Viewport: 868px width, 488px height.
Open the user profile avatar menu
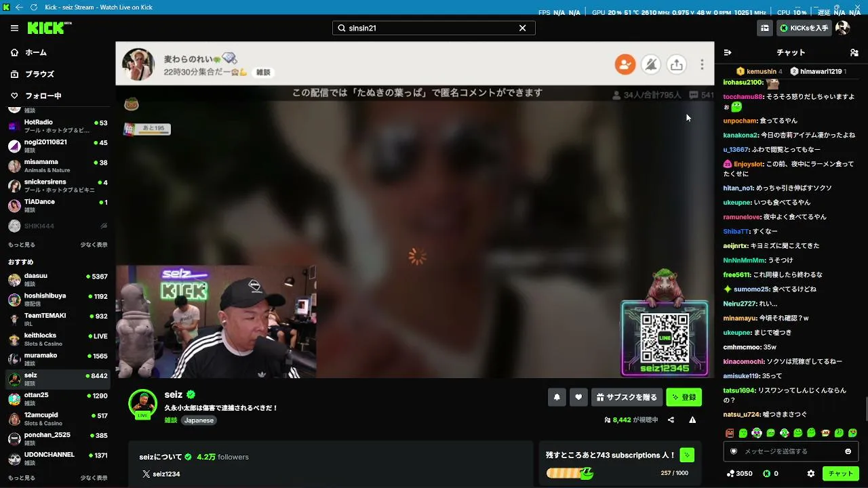click(x=842, y=28)
